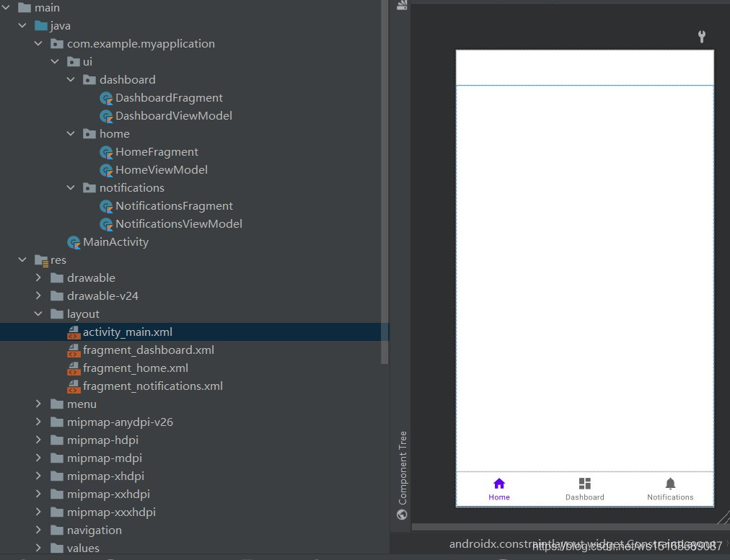This screenshot has width=730, height=560.
Task: Click the DashboardFragment Kotlin class icon
Action: [106, 98]
